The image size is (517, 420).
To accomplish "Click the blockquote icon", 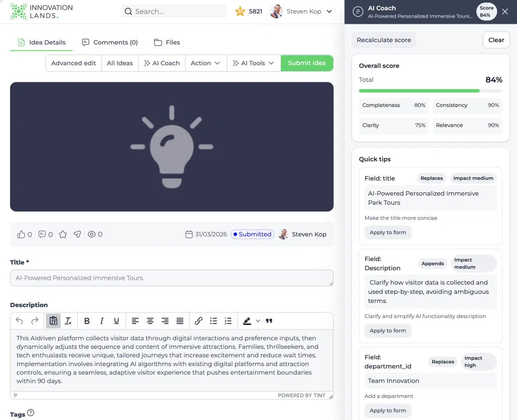I will tap(269, 321).
